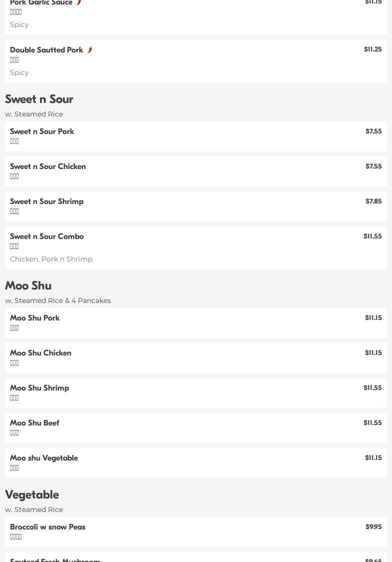Click the Double Sautted Pork title
This screenshot has width=392, height=562.
pos(46,50)
